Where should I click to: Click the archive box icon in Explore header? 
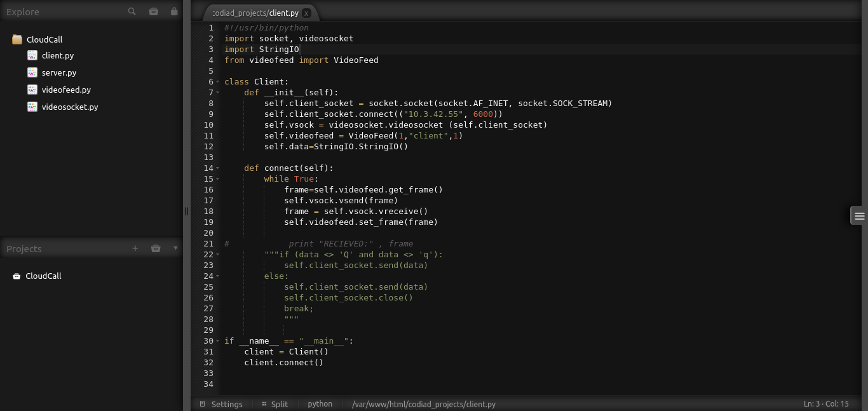[x=153, y=11]
